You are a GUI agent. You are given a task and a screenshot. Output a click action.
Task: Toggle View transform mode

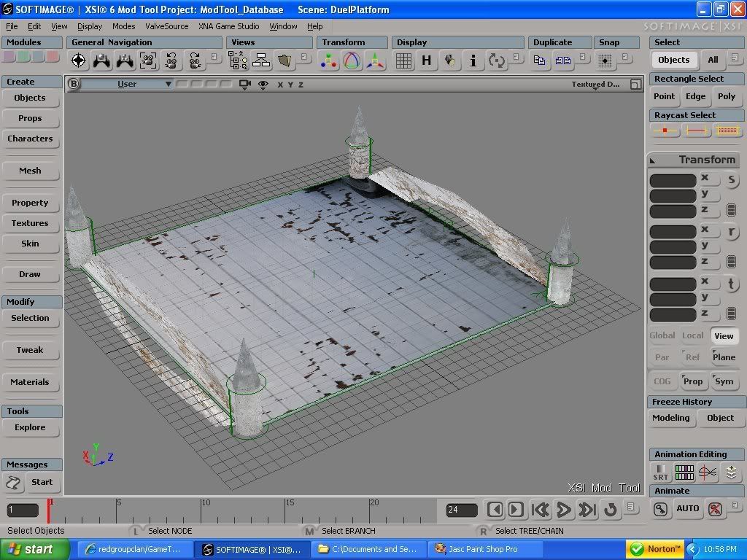coord(724,335)
